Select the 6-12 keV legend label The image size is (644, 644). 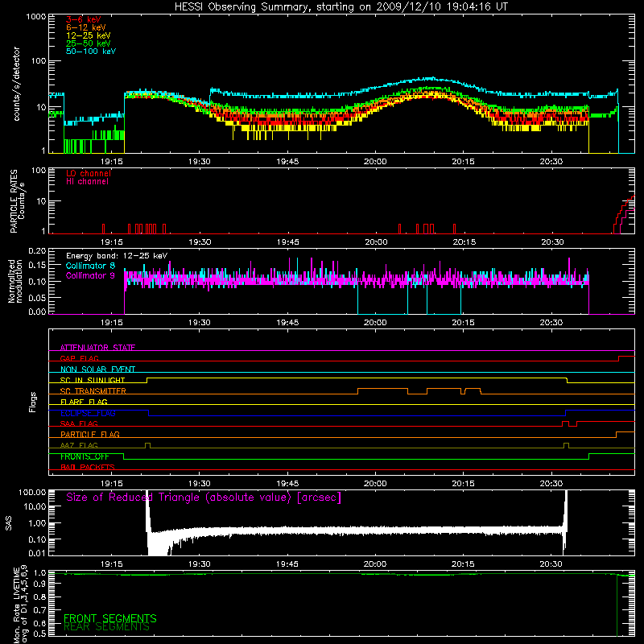tap(86, 27)
